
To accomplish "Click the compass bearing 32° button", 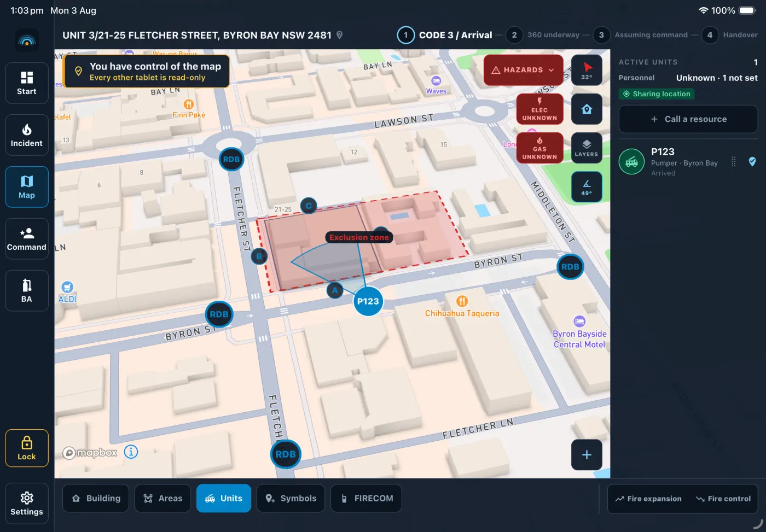I will pos(587,70).
